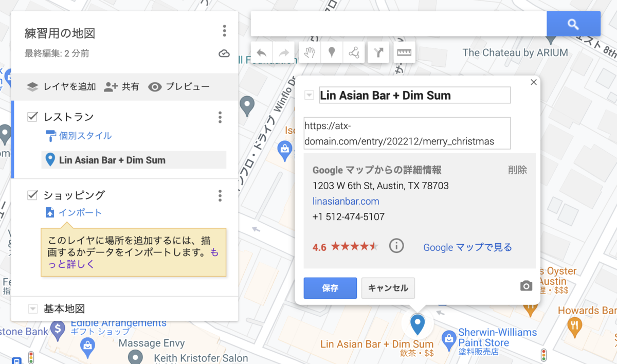Image resolution: width=617 pixels, height=364 pixels.
Task: Click the map search input field
Action: coord(398,24)
